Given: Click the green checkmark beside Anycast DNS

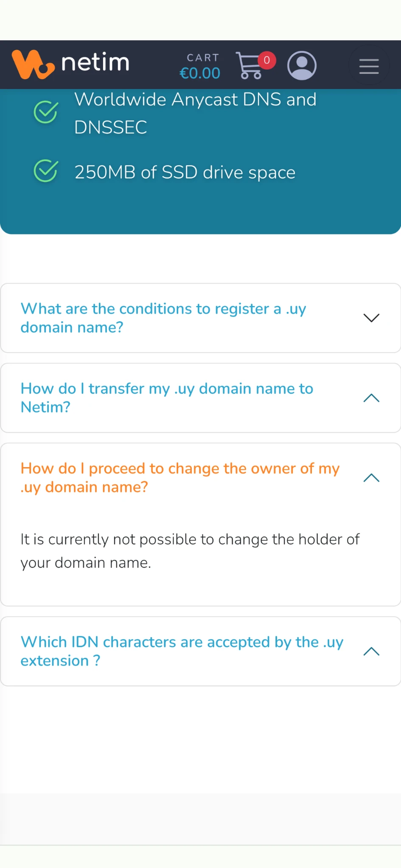Looking at the screenshot, I should click(x=45, y=112).
